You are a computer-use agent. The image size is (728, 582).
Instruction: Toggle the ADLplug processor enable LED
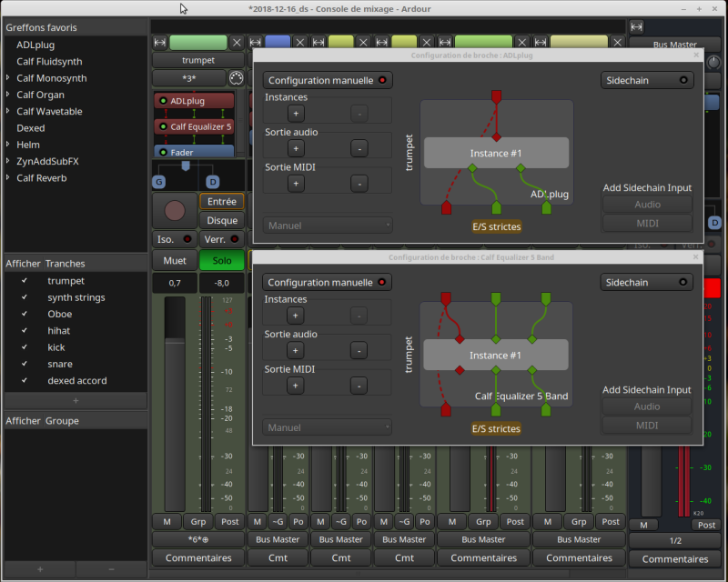pyautogui.click(x=163, y=101)
